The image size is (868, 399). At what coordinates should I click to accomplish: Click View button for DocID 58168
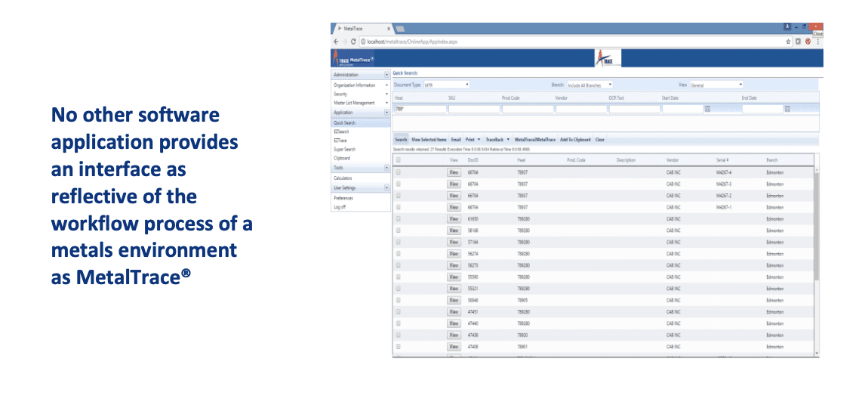(454, 230)
